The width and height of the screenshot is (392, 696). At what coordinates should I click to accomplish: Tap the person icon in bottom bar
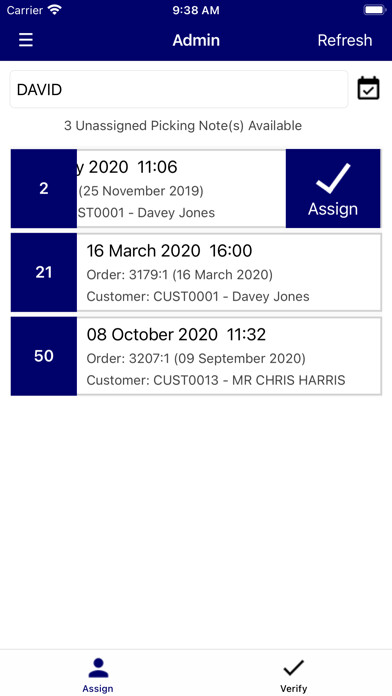point(98,668)
